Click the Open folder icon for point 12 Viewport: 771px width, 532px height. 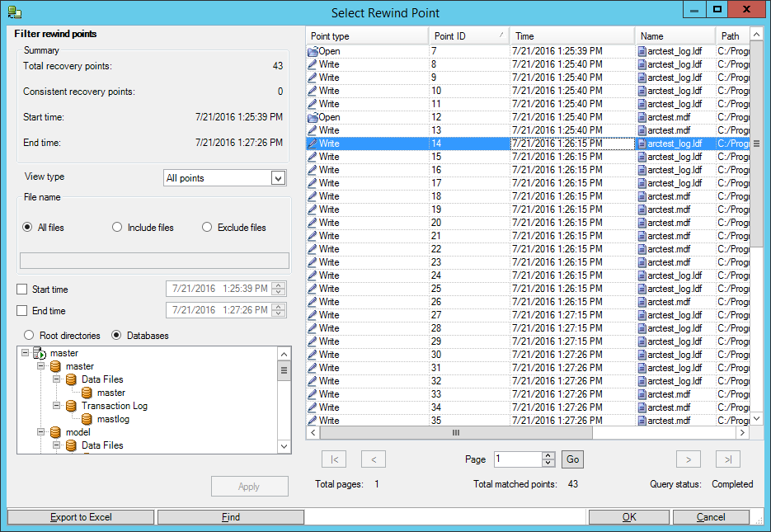click(x=313, y=117)
